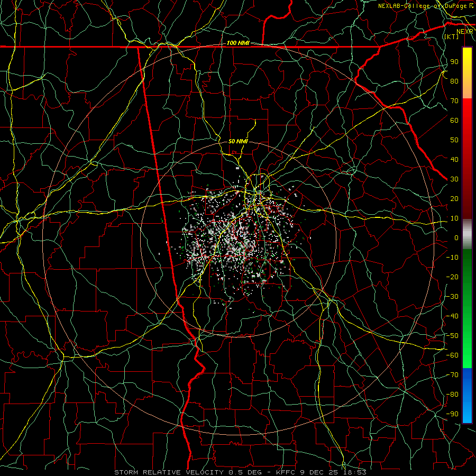Click the 10 value on the velocity scale
This screenshot has height=476, width=476.
[x=454, y=218]
